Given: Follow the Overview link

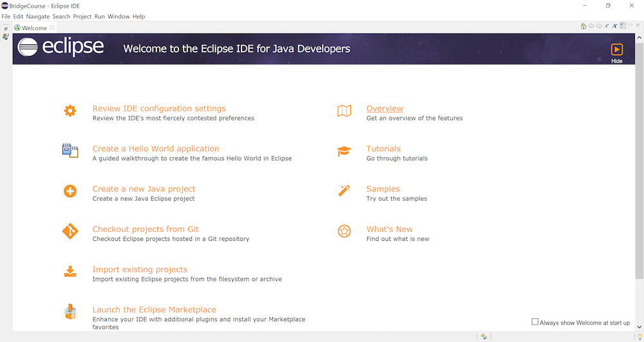Looking at the screenshot, I should click(384, 108).
